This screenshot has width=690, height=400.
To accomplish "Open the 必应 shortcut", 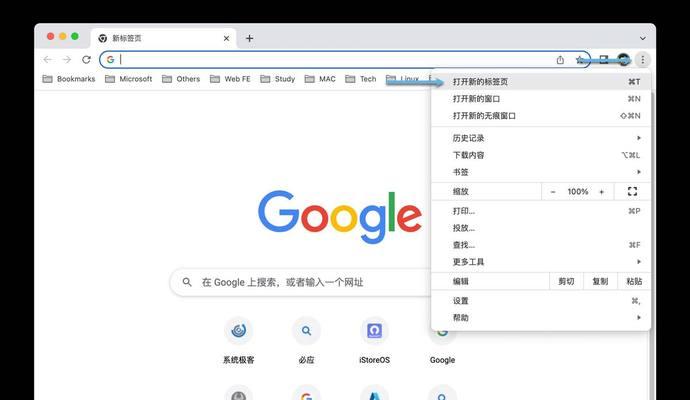I will click(x=306, y=341).
